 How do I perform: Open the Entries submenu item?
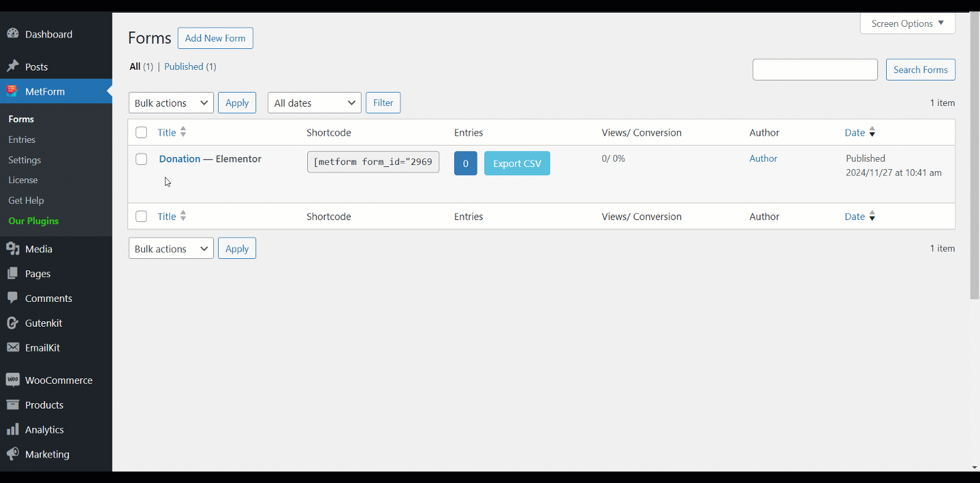click(x=21, y=140)
